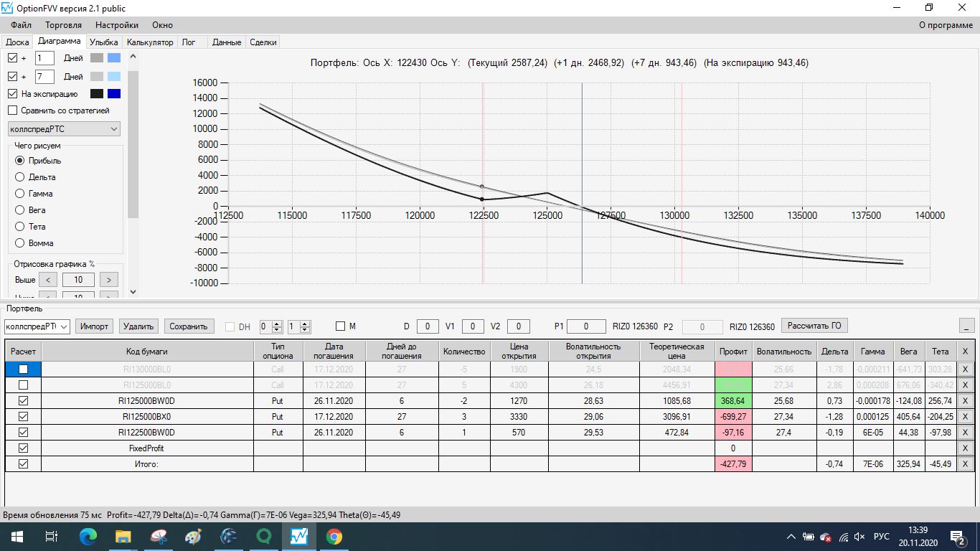This screenshot has width=980, height=551.
Task: Select the Тета radio button
Action: pos(19,227)
